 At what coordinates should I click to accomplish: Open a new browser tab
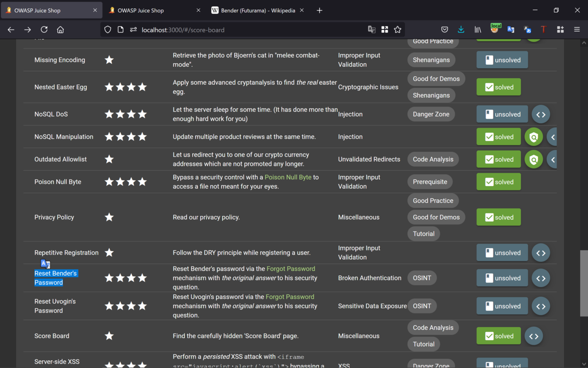[x=319, y=10]
